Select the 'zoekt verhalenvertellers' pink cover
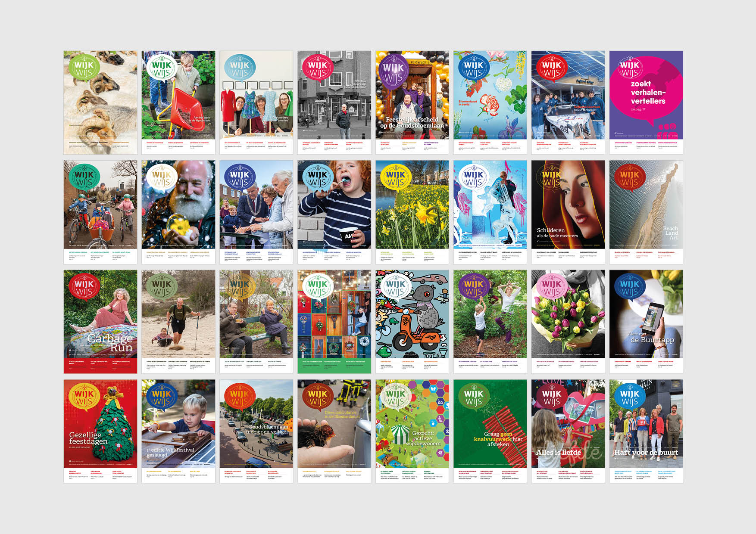The height and width of the screenshot is (534, 756). 646,102
